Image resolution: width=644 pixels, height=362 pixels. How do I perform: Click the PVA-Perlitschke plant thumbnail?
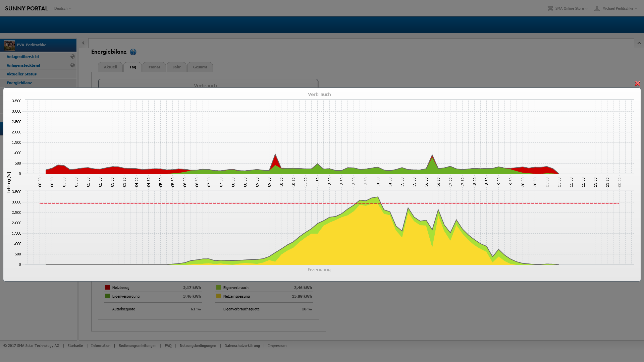point(10,45)
